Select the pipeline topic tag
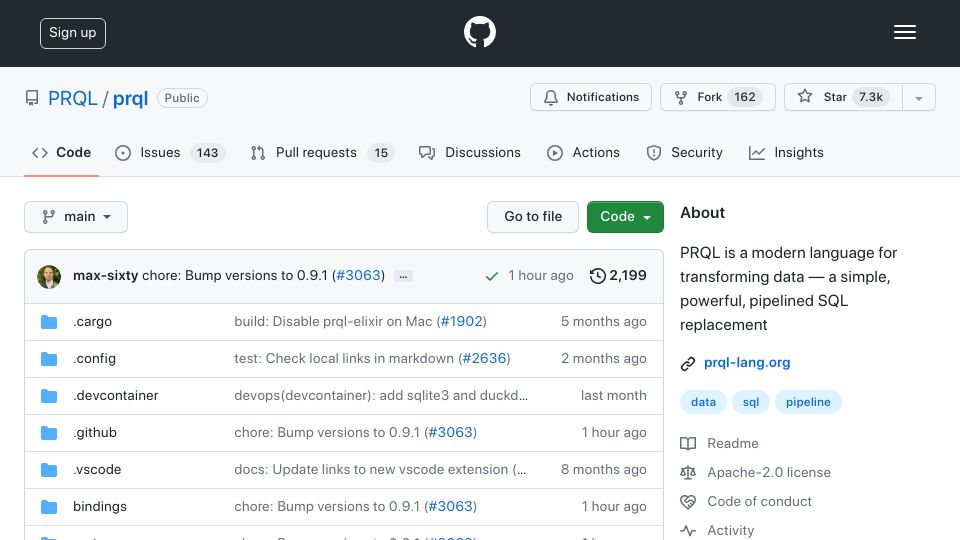This screenshot has width=960, height=540. 808,402
